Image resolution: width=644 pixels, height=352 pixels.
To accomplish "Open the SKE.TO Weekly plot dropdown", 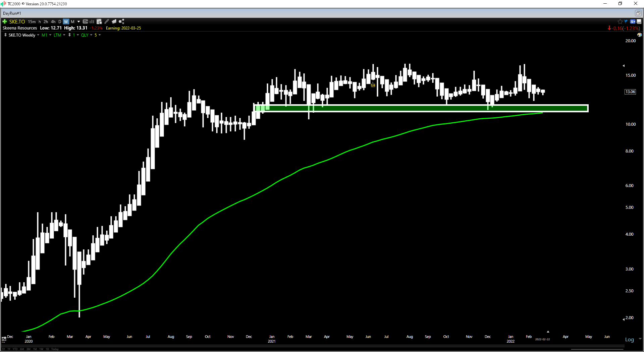I will [x=38, y=35].
